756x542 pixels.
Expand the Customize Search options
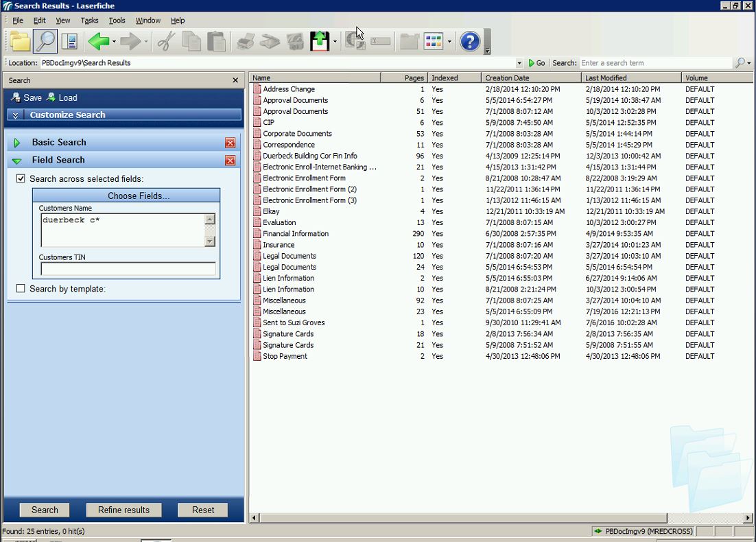(16, 115)
